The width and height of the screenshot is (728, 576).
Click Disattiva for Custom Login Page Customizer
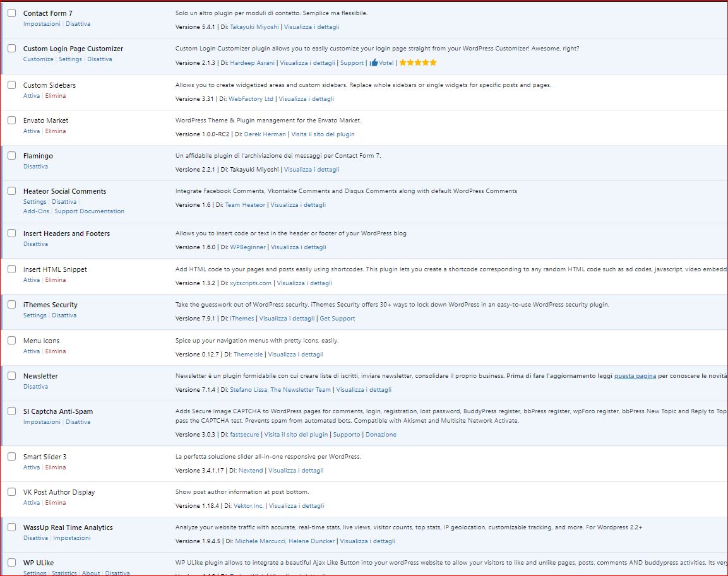tap(99, 59)
